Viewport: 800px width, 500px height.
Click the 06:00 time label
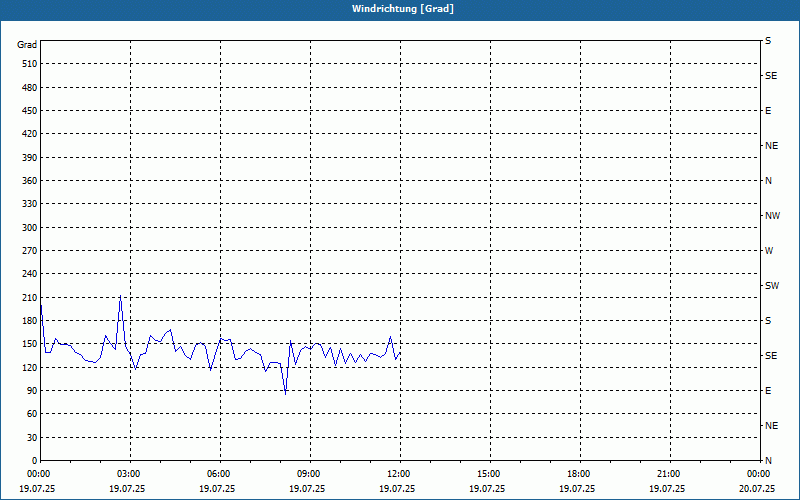coord(217,474)
